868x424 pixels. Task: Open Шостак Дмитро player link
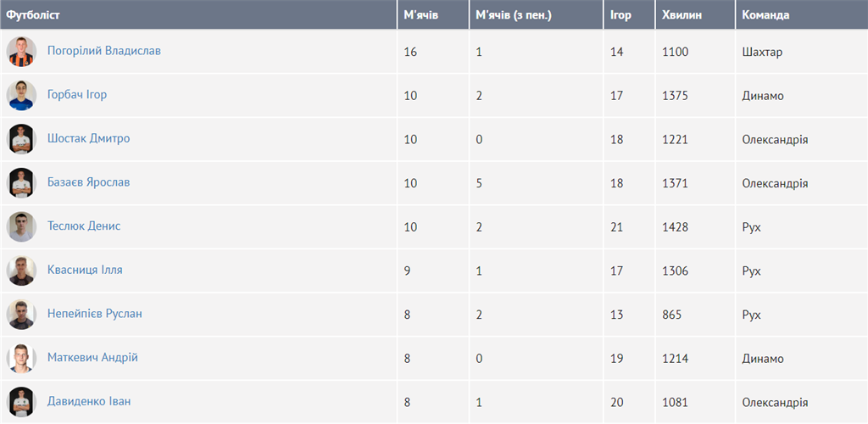tap(89, 138)
